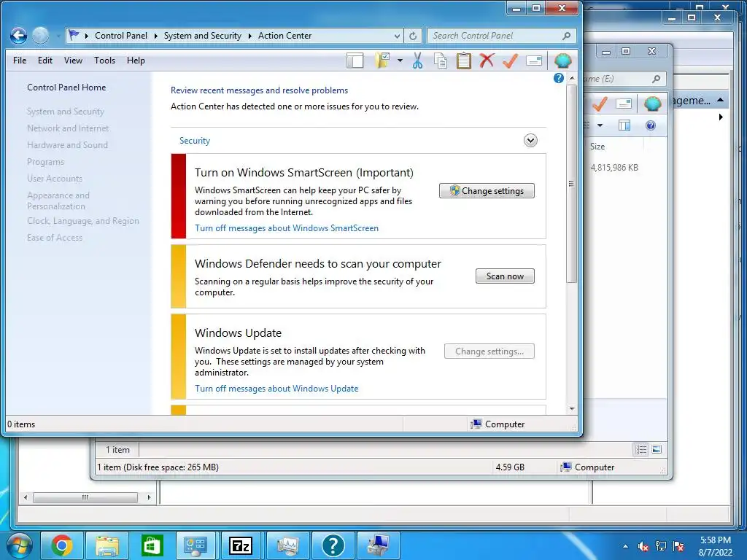Show hidden system tray icons arrow
The height and width of the screenshot is (560, 747).
pyautogui.click(x=625, y=546)
